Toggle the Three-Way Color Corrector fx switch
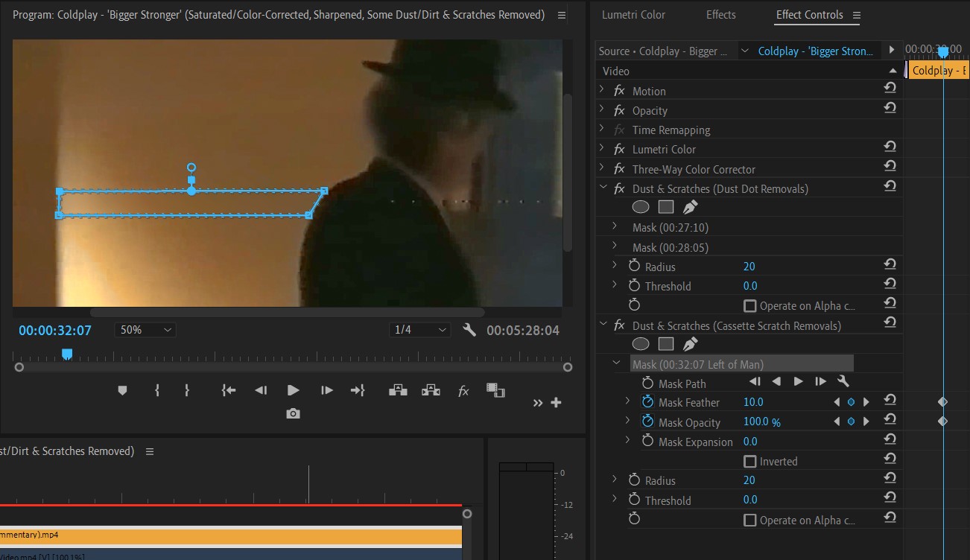The image size is (970, 560). tap(619, 169)
